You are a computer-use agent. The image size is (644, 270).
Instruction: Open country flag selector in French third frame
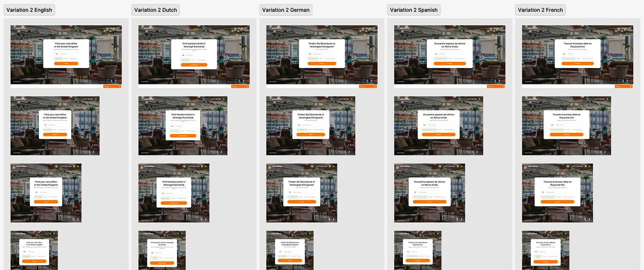543,192
